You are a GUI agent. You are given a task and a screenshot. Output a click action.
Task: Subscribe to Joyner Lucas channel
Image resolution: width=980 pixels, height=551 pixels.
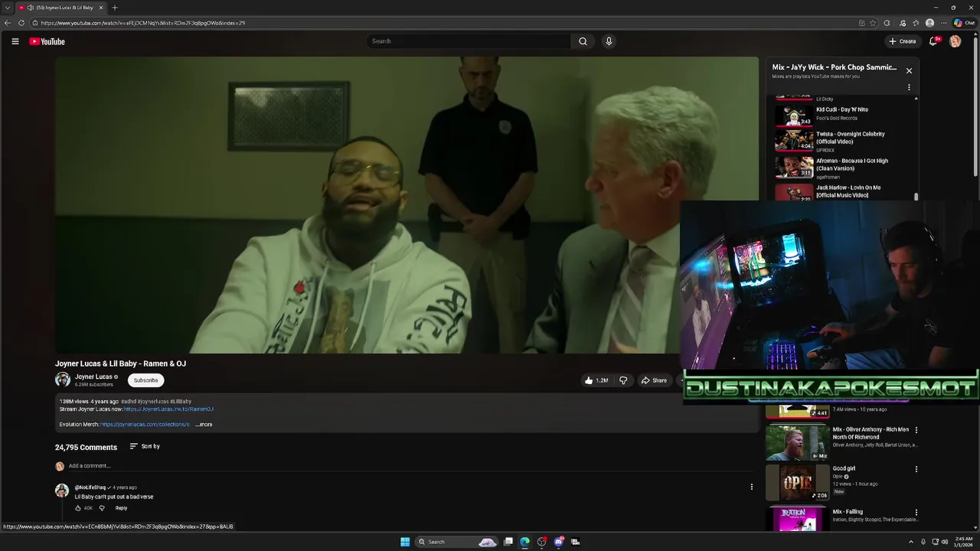[x=145, y=380]
